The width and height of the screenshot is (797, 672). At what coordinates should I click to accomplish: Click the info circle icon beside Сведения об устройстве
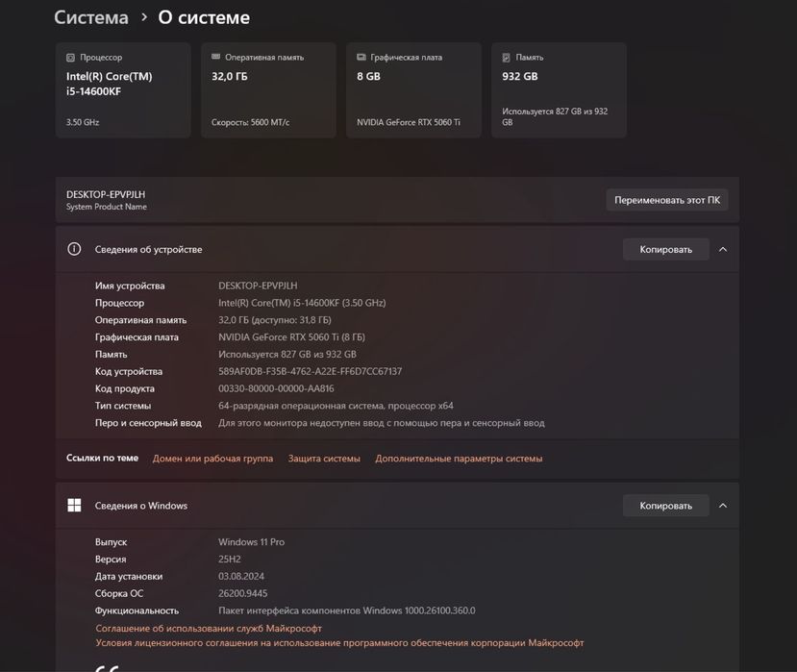pos(74,249)
